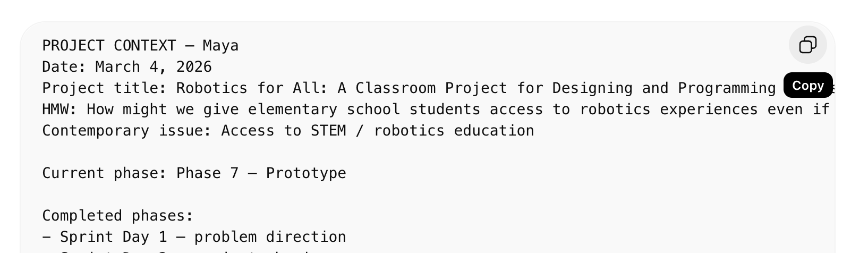Click the words robotics experiences
This screenshot has height=253, width=868.
click(x=668, y=109)
